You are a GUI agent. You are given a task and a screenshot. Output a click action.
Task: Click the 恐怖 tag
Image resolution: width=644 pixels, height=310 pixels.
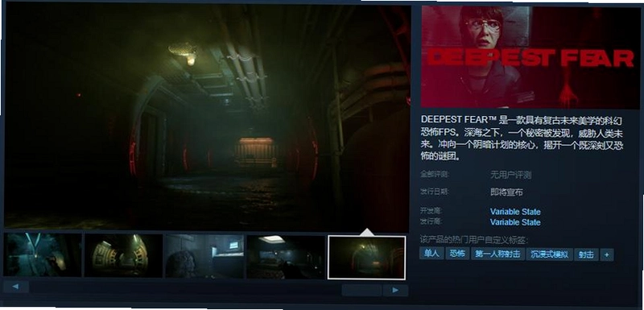click(457, 254)
